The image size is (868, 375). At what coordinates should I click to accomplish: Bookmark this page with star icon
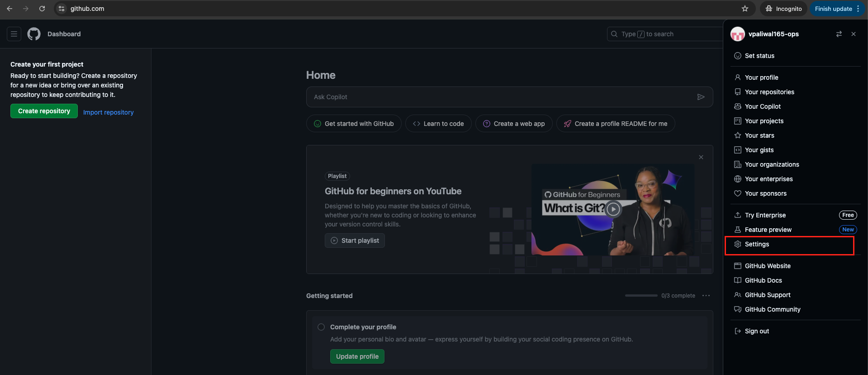(745, 9)
